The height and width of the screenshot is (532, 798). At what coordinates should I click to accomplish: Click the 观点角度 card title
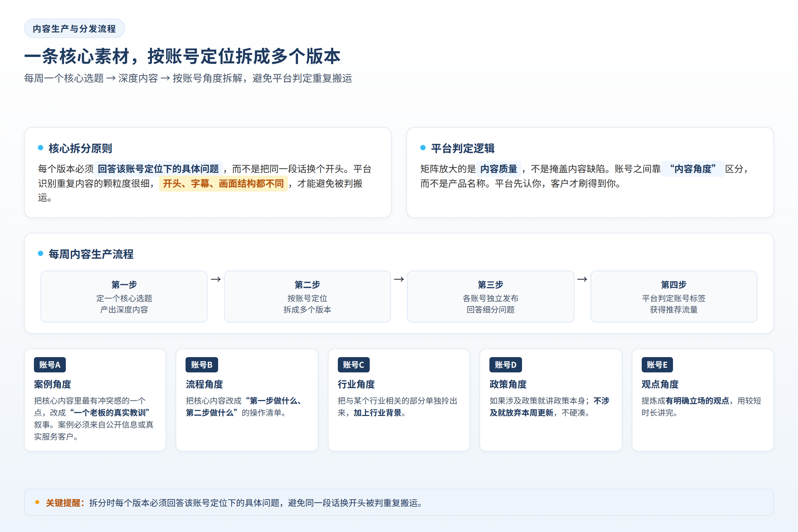pos(660,384)
